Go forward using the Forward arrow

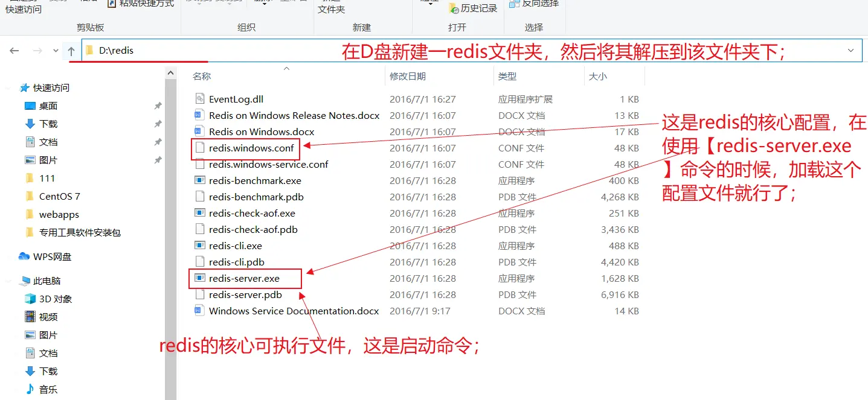37,51
